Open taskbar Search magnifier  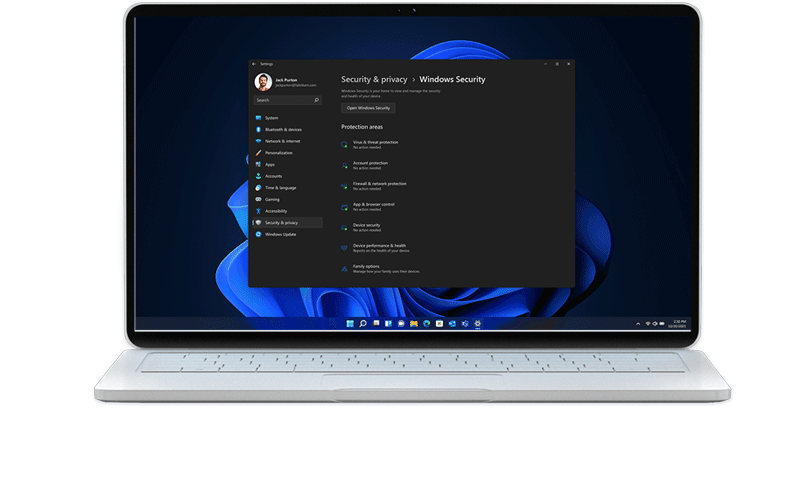point(363,323)
